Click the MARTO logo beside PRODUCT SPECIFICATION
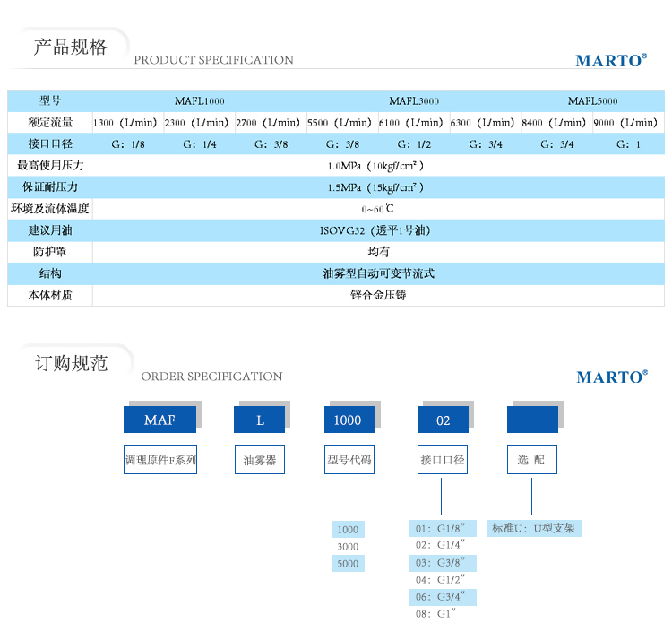The width and height of the screenshot is (672, 632). click(x=611, y=60)
